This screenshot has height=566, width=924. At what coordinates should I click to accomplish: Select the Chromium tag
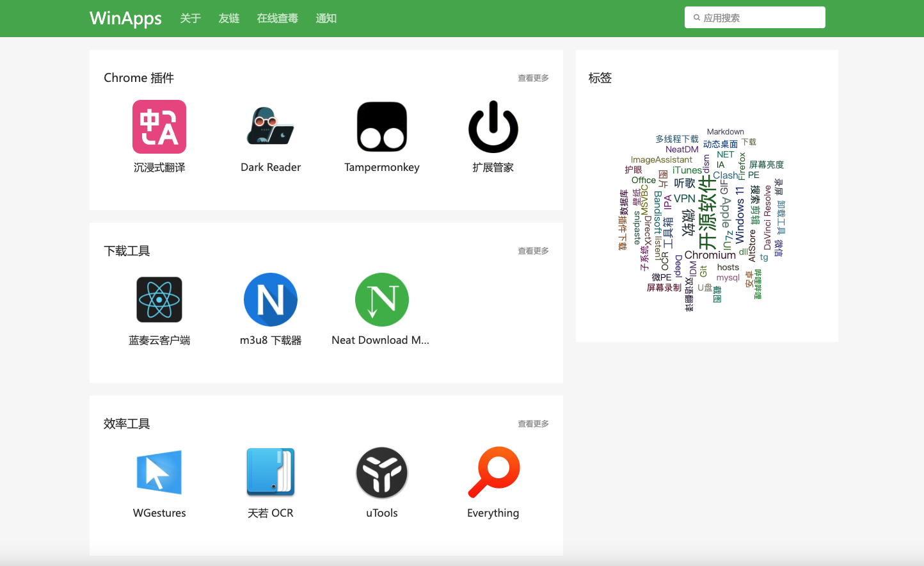[x=710, y=255]
